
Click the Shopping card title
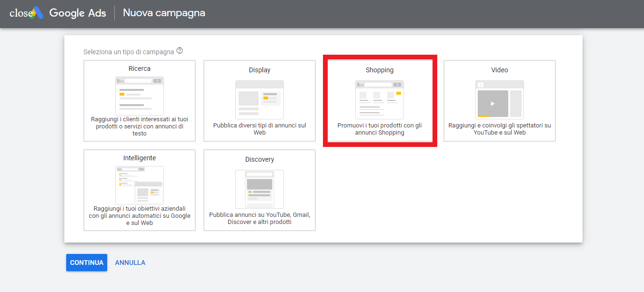(x=380, y=70)
